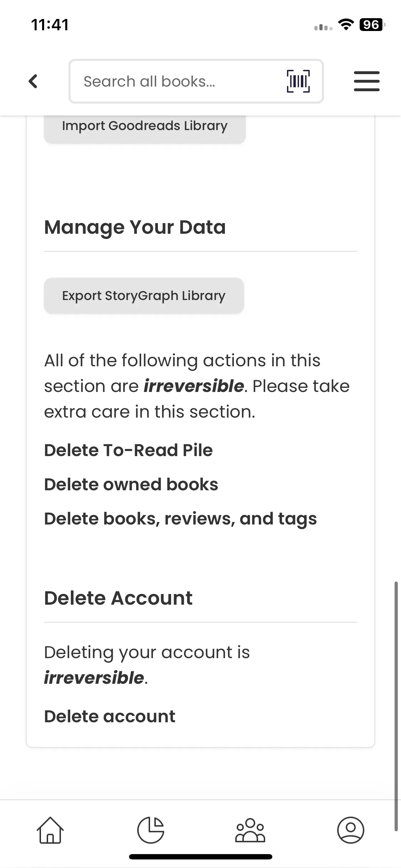Go to the Home tab
The height and width of the screenshot is (868, 401).
(50, 830)
